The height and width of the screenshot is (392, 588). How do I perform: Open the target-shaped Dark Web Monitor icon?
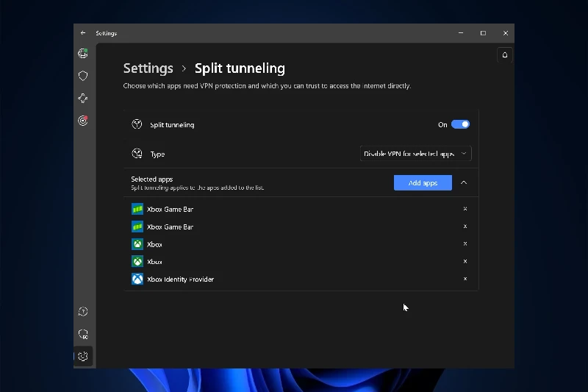click(x=83, y=121)
